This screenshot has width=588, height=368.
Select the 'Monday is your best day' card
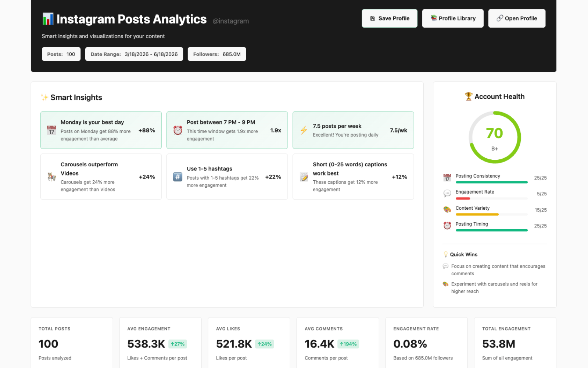(101, 130)
